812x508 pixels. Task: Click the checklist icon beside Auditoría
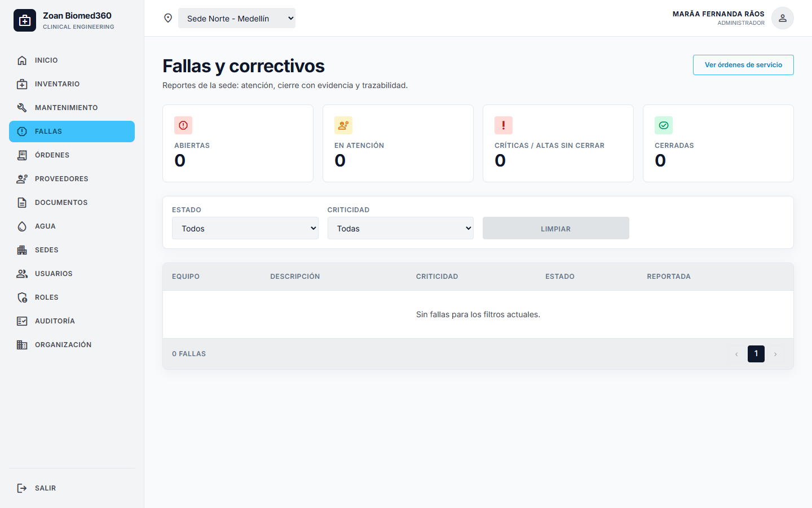pos(22,321)
